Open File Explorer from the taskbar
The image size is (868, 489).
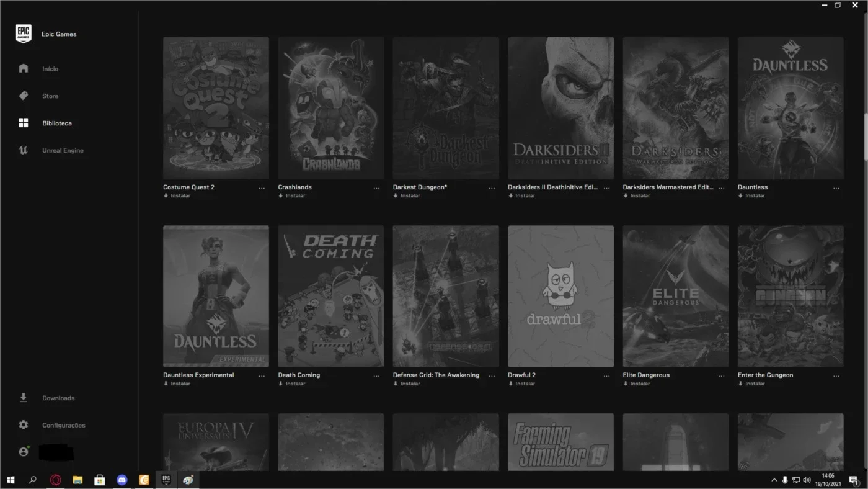[x=77, y=480]
